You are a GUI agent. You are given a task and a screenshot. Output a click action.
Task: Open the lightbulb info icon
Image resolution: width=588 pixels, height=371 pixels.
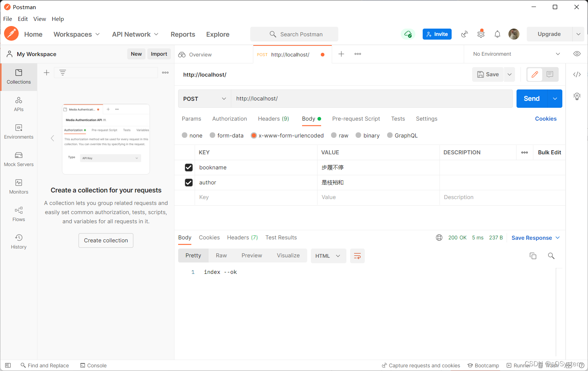(577, 96)
